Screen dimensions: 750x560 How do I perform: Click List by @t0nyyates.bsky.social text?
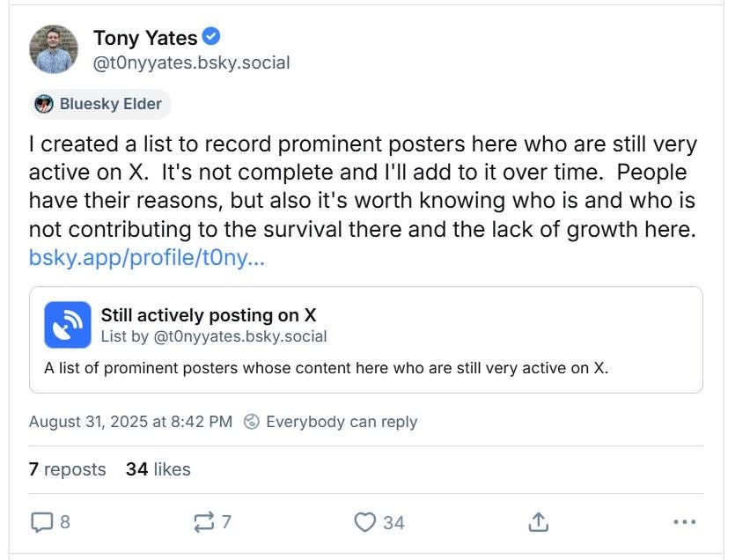point(214,336)
